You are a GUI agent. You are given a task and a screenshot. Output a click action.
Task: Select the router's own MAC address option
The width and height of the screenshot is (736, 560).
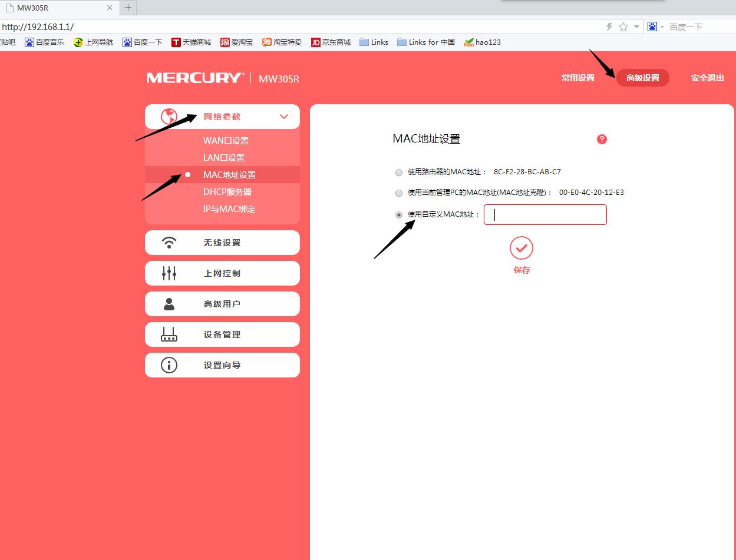(x=398, y=172)
